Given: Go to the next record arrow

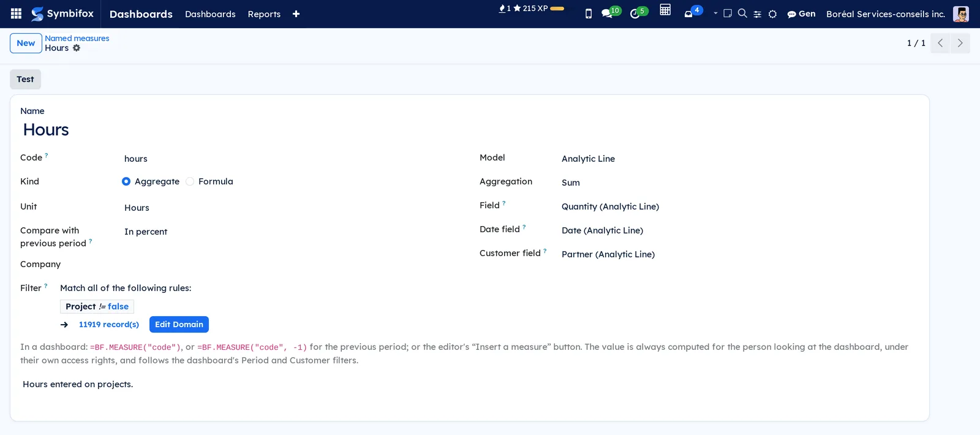Looking at the screenshot, I should 960,43.
